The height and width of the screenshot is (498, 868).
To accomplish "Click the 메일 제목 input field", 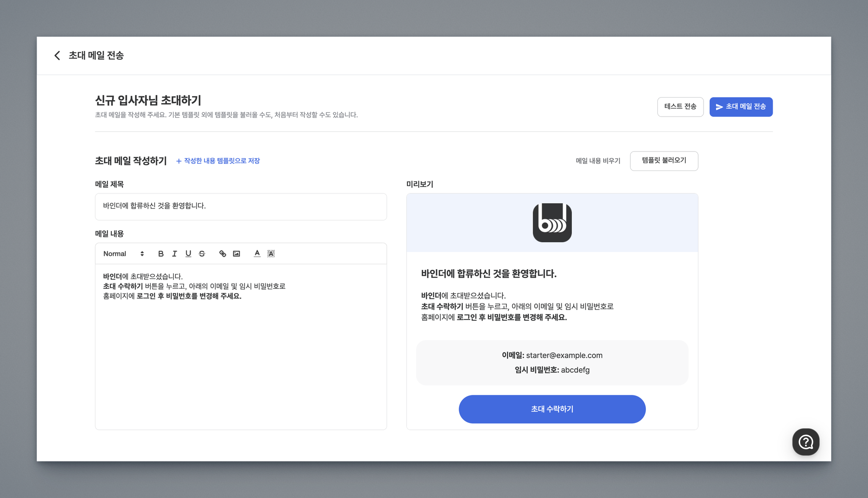I will tap(241, 207).
